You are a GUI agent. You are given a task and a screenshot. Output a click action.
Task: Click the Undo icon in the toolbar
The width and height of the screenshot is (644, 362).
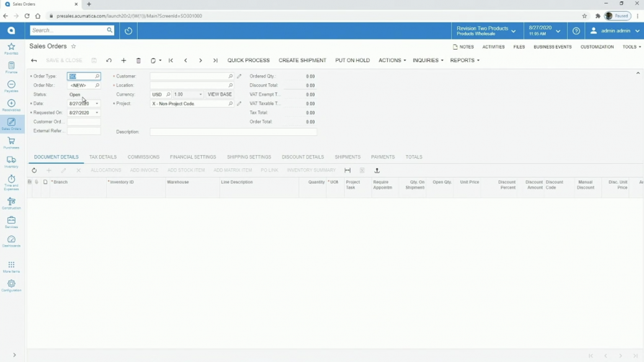pyautogui.click(x=109, y=60)
